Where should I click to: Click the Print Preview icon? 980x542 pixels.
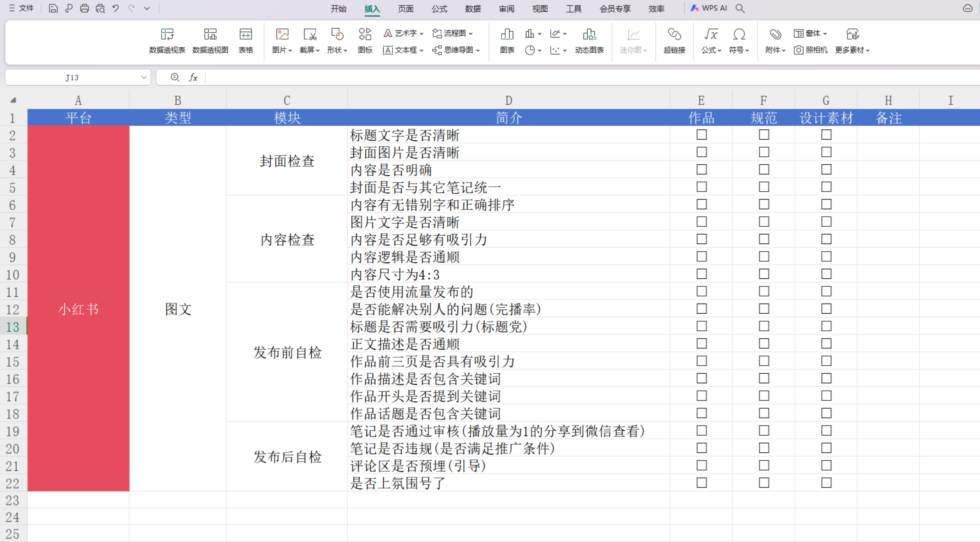100,8
